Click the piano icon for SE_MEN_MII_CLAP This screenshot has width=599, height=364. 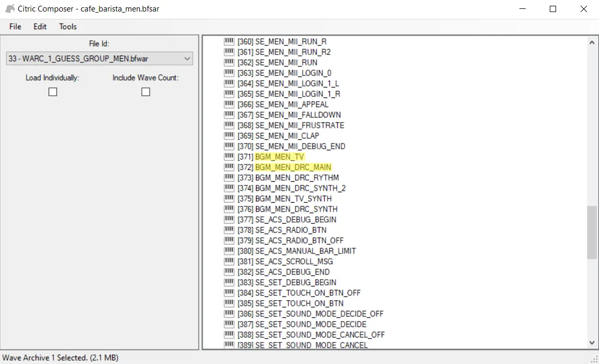pos(229,136)
